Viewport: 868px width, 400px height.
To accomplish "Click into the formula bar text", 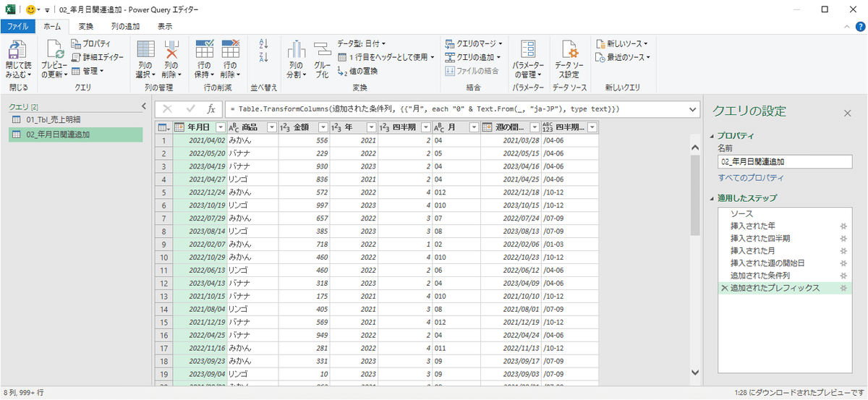I will coord(456,108).
